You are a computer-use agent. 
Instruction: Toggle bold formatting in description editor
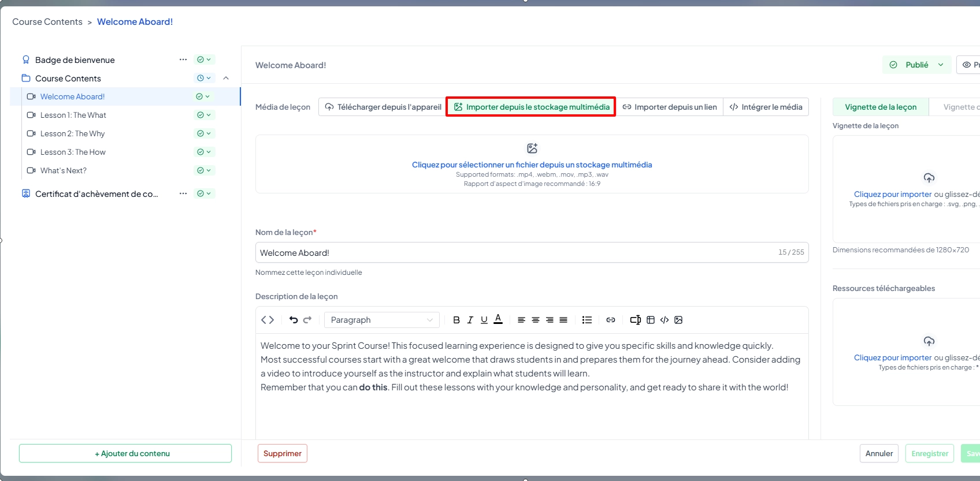pyautogui.click(x=456, y=320)
